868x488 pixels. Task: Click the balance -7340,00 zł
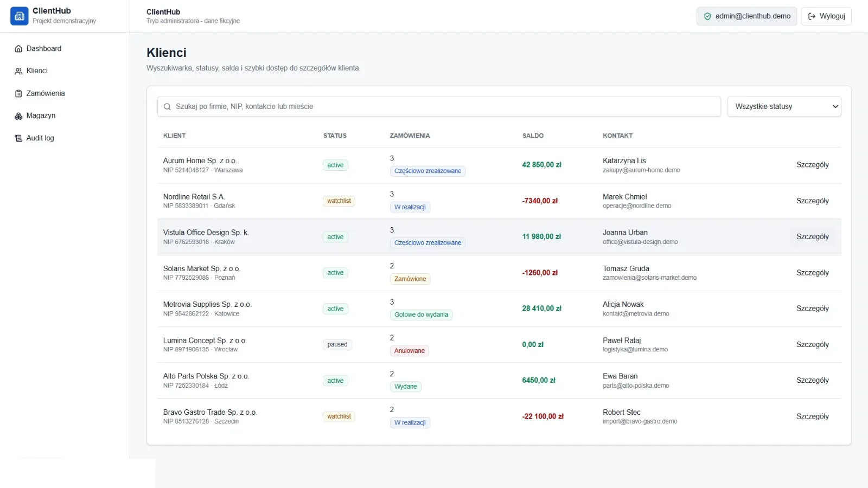540,201
